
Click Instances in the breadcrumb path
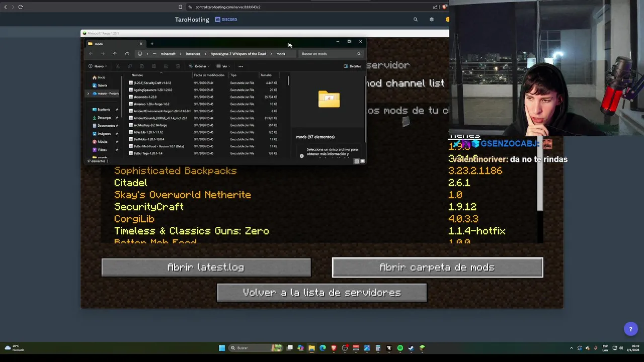pos(193,54)
